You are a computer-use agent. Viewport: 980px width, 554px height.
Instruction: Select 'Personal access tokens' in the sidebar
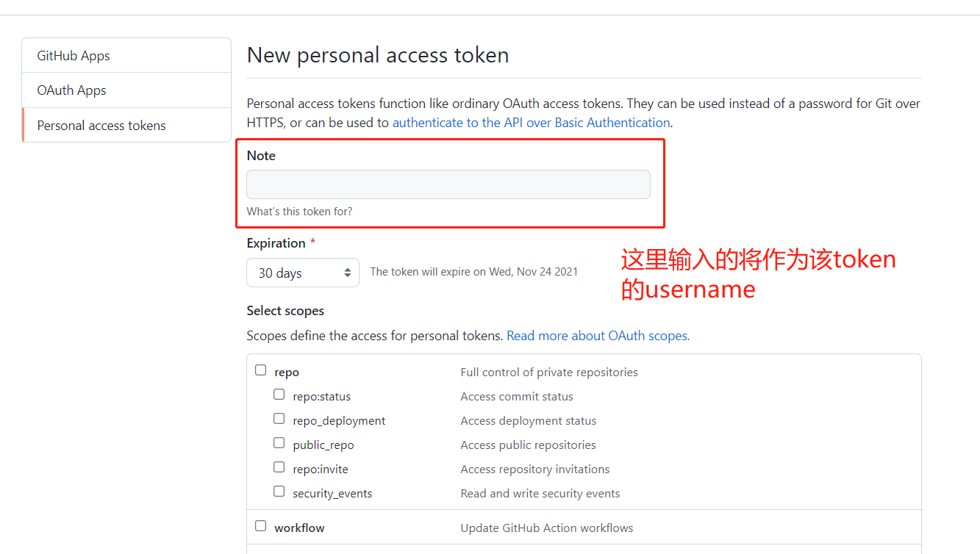pos(100,125)
